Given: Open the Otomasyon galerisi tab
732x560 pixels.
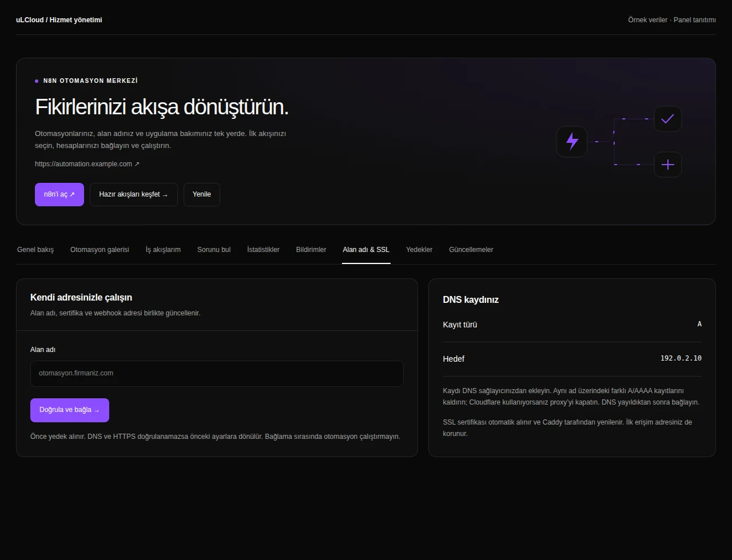Looking at the screenshot, I should [x=100, y=250].
